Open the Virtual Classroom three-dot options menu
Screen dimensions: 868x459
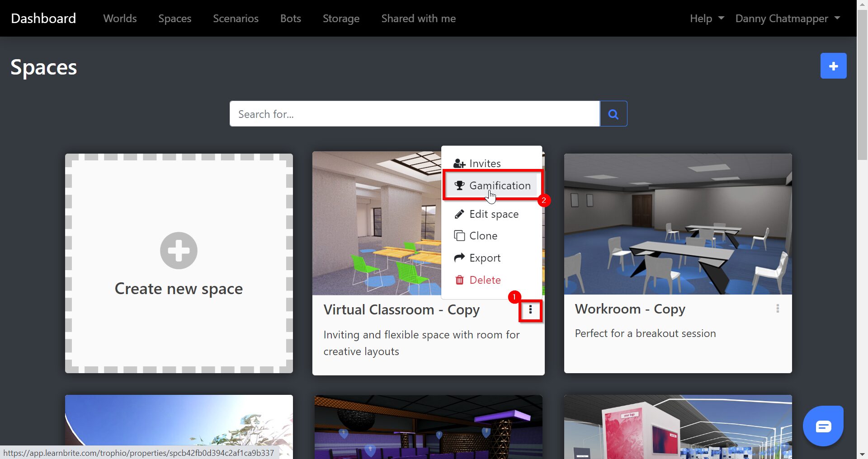coord(530,310)
